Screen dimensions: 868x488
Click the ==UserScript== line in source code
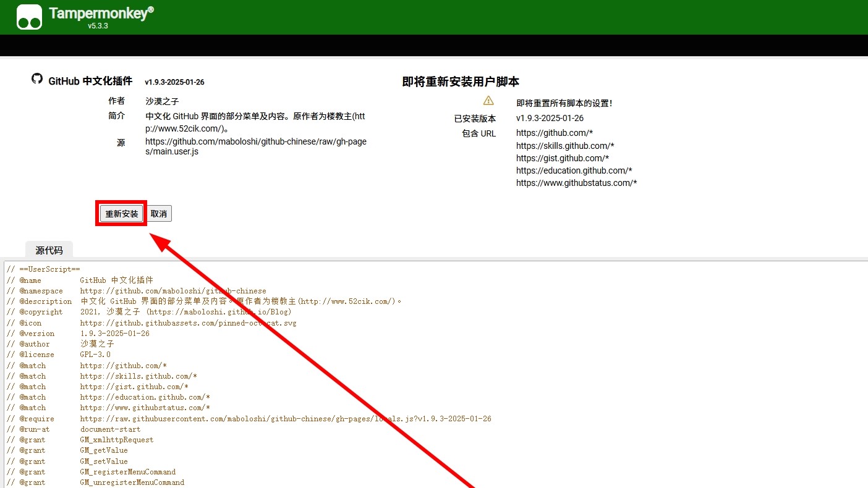43,269
